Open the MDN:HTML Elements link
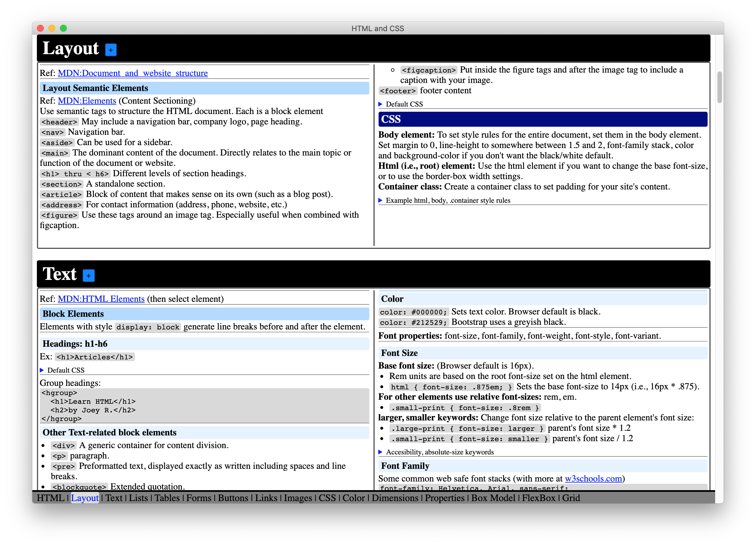This screenshot has width=756, height=546. tap(101, 299)
